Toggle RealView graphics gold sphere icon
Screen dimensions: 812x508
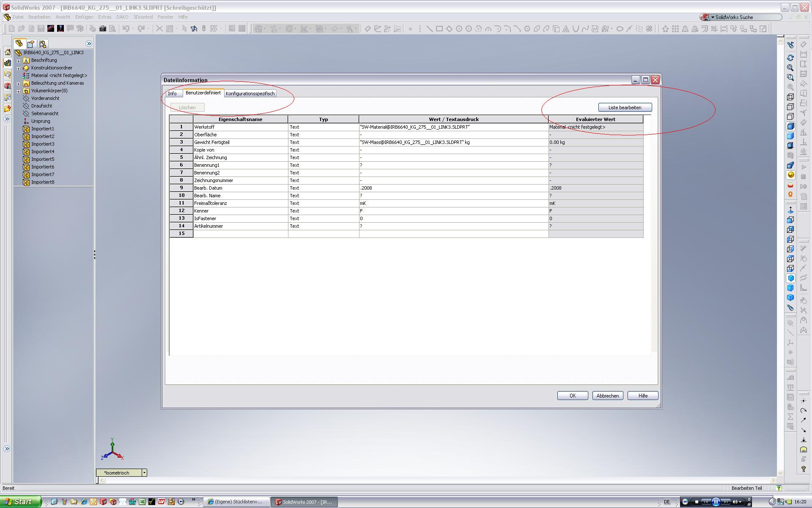coord(790,175)
